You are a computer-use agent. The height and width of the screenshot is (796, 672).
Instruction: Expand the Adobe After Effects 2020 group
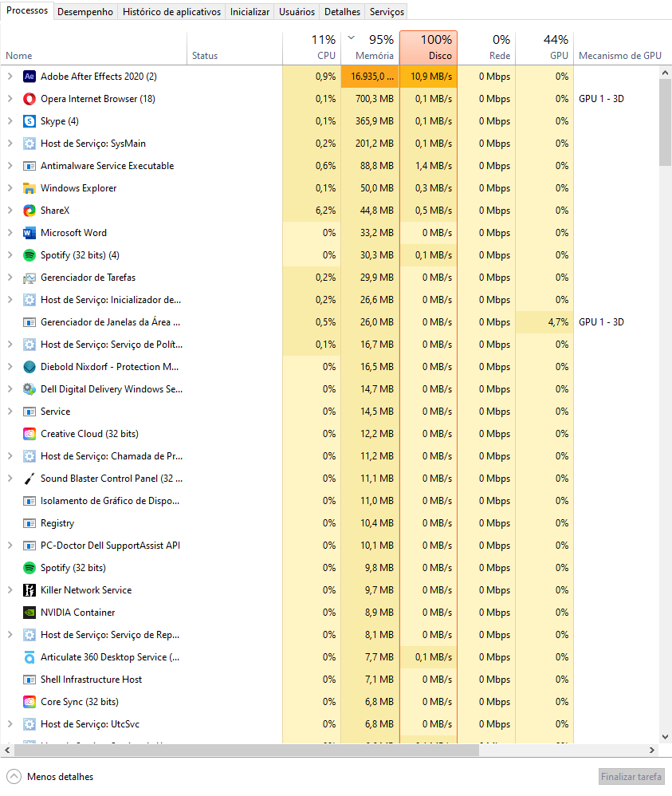pyautogui.click(x=10, y=77)
